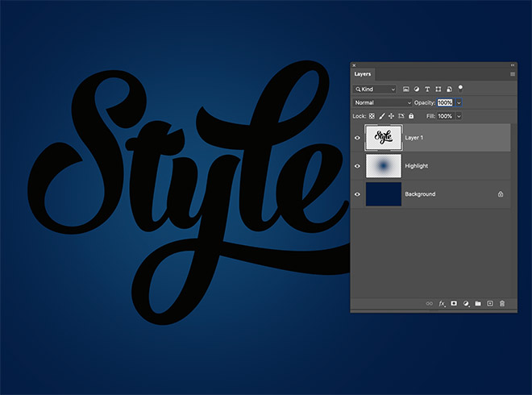Click the Create new layer icon
Image resolution: width=532 pixels, height=395 pixels.
click(x=490, y=304)
